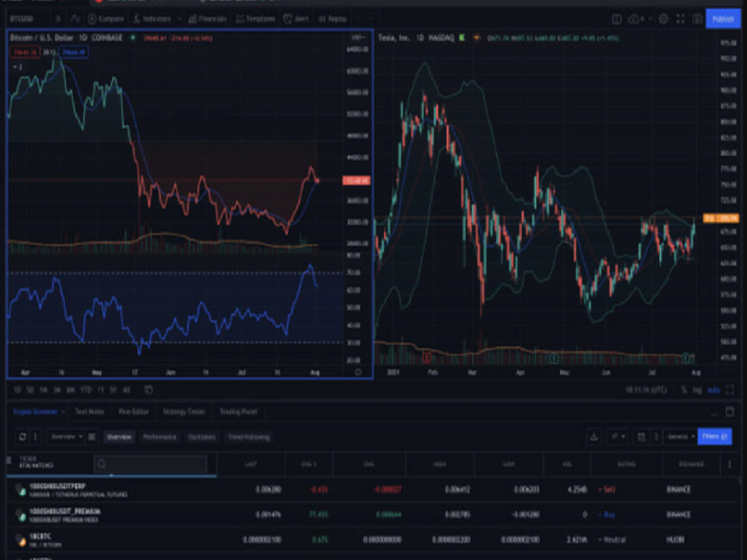The width and height of the screenshot is (747, 560).
Task: Toggle logarithmic price scale
Action: 697,391
